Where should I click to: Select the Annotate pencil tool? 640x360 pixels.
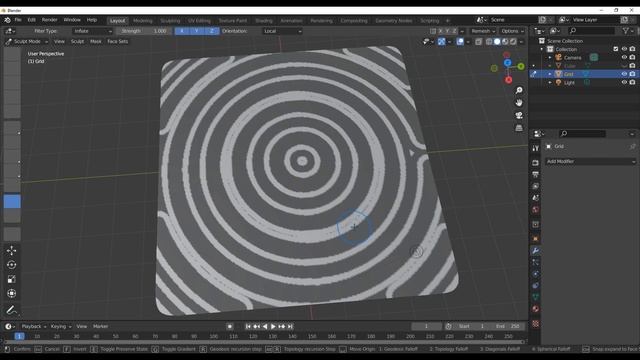point(11,310)
